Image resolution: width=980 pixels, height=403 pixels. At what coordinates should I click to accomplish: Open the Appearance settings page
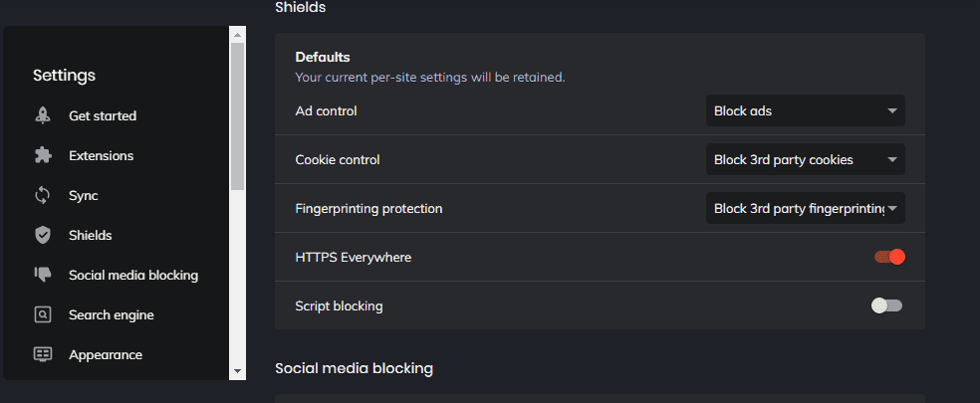[x=106, y=355]
